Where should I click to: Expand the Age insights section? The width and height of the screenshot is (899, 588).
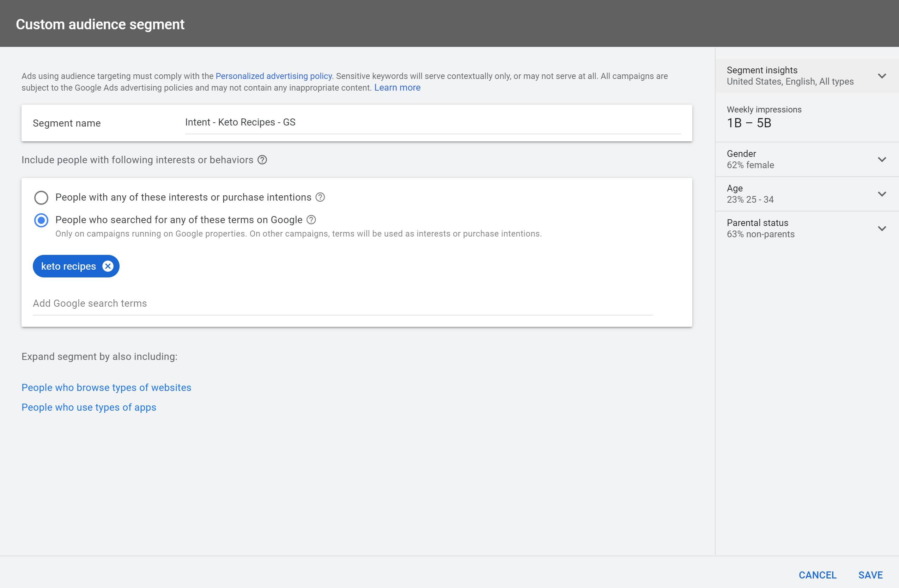coord(882,194)
